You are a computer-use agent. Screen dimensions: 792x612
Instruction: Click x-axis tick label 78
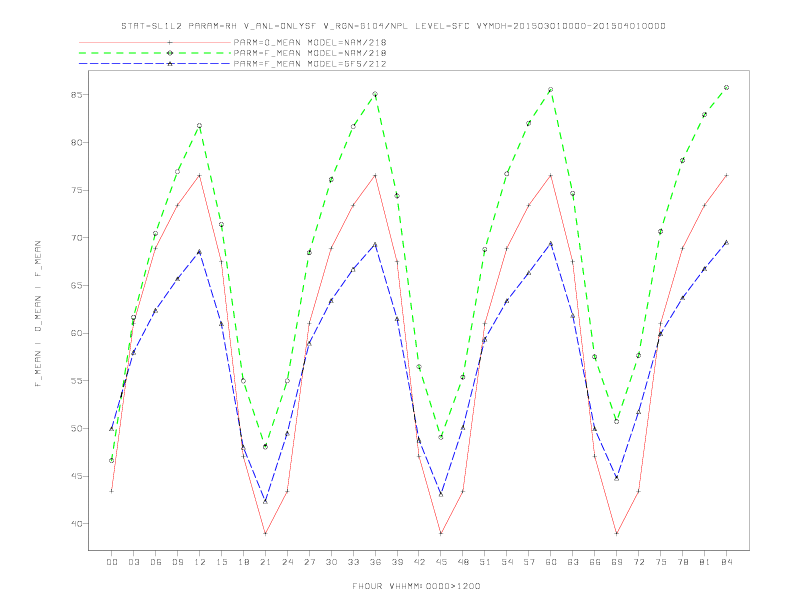(682, 562)
